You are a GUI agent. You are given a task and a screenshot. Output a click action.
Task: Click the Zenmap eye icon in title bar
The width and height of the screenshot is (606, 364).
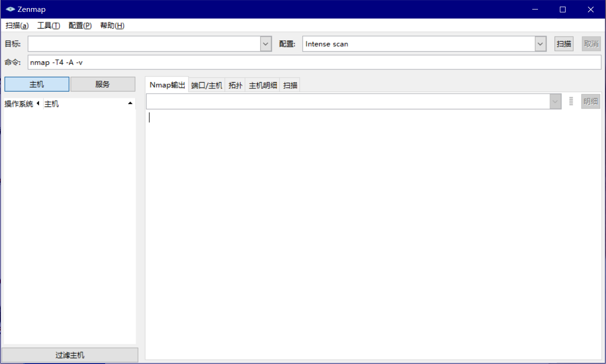click(x=10, y=10)
